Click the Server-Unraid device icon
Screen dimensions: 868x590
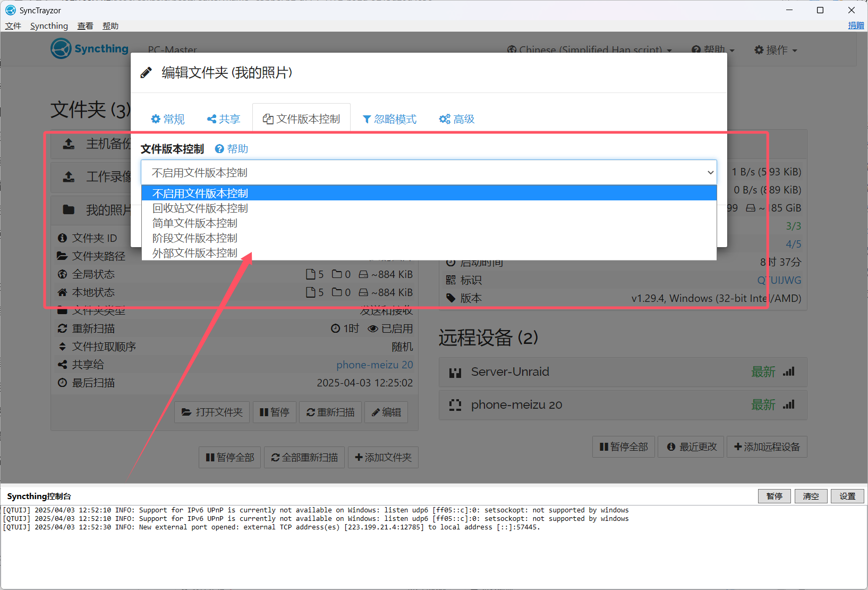[455, 372]
